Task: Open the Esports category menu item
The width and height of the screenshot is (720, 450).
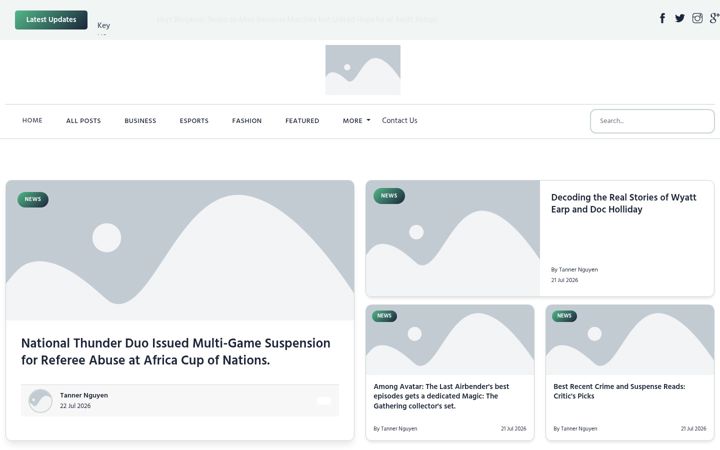Action: [194, 121]
